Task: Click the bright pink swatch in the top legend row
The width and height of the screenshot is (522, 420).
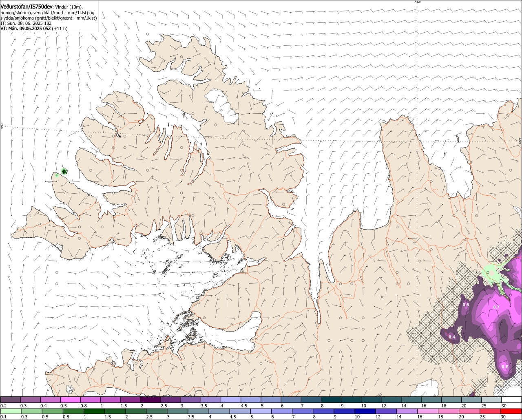Action: pos(70,400)
